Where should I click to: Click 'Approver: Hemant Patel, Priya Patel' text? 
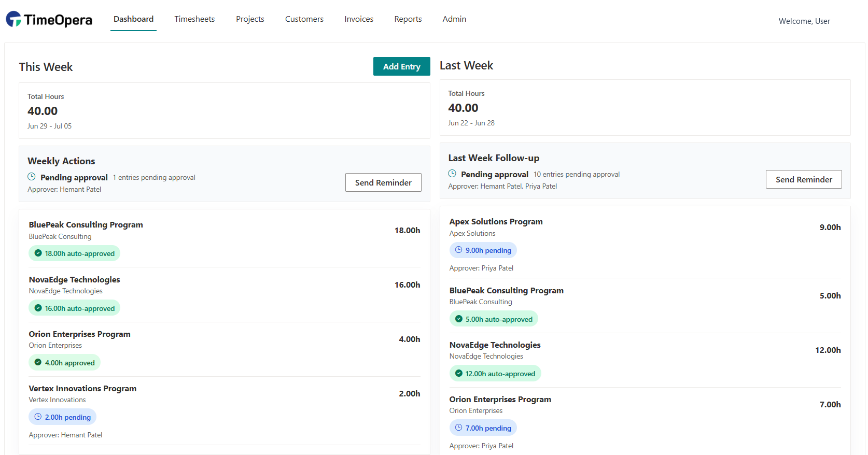[502, 186]
